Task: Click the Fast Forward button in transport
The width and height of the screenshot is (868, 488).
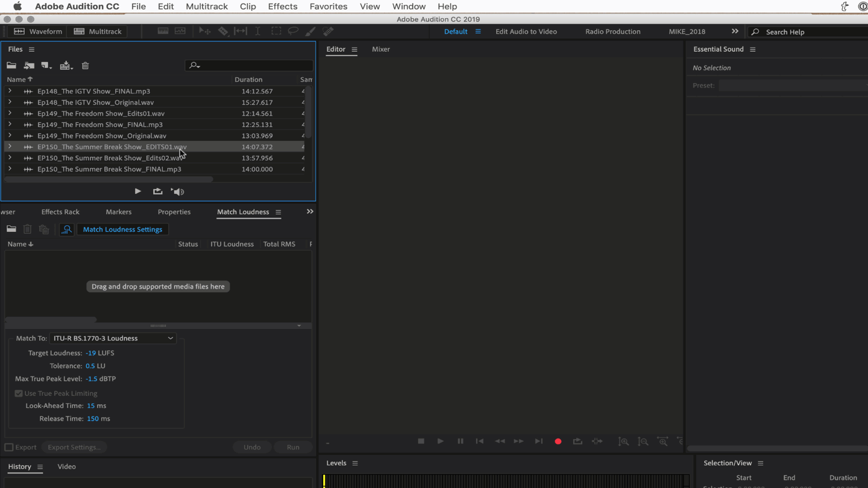Action: point(518,442)
